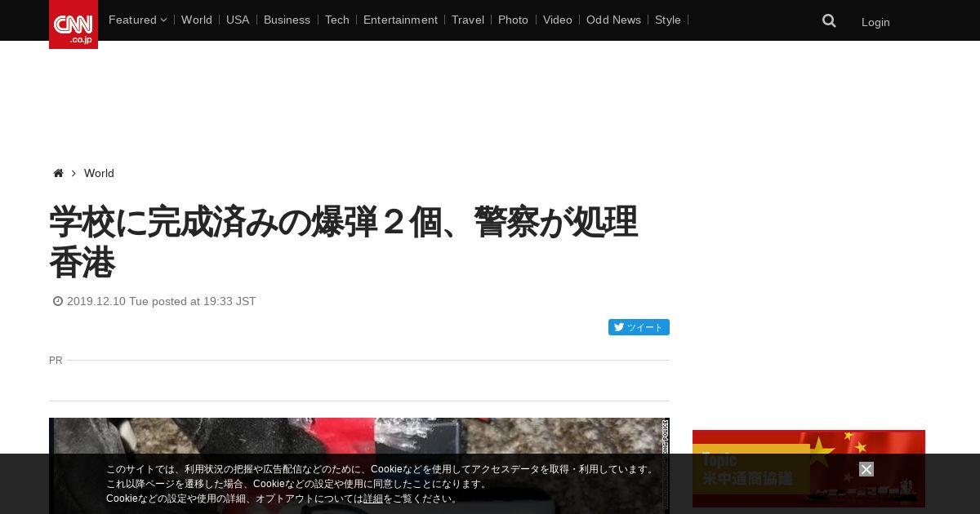
Task: Click the home icon in breadcrumb
Action: coord(58,173)
